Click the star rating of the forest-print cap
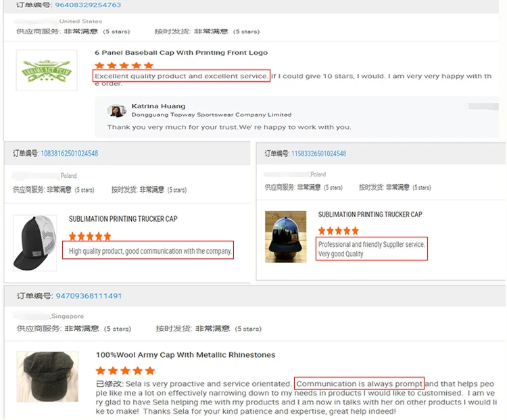The height and width of the screenshot is (420, 507). tap(338, 231)
